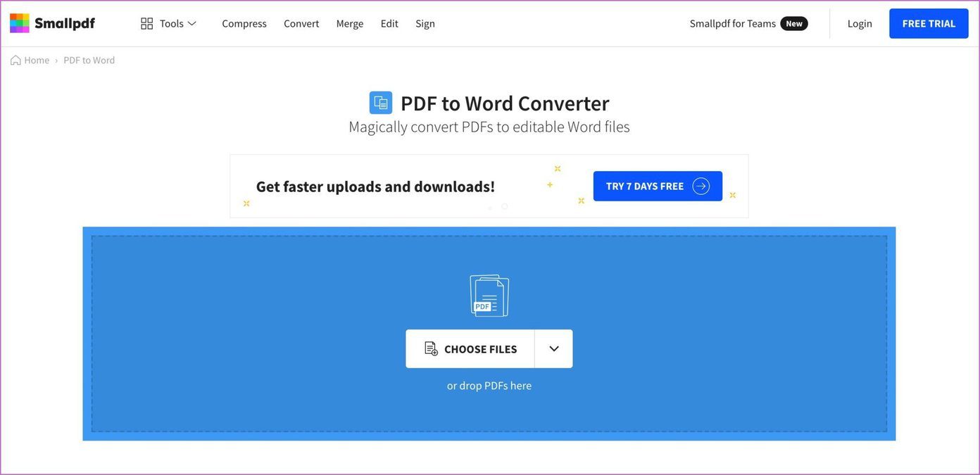Viewport: 980px width, 475px height.
Task: Visit Smallpdf for Teams link
Action: tap(732, 23)
